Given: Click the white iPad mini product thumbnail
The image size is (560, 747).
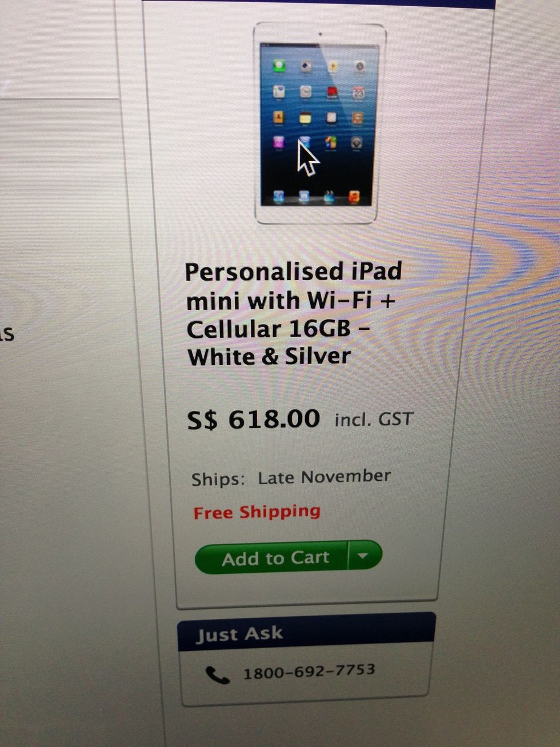Looking at the screenshot, I should (x=319, y=123).
